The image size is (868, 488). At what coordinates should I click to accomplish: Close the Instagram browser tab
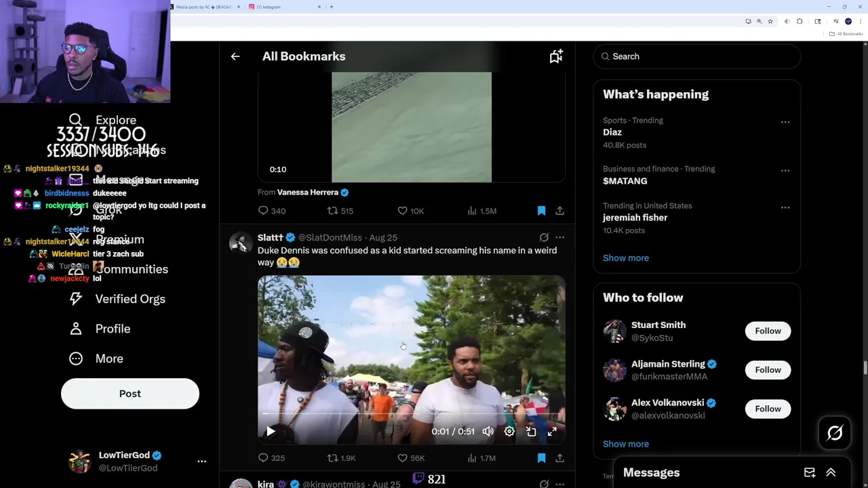pos(319,7)
